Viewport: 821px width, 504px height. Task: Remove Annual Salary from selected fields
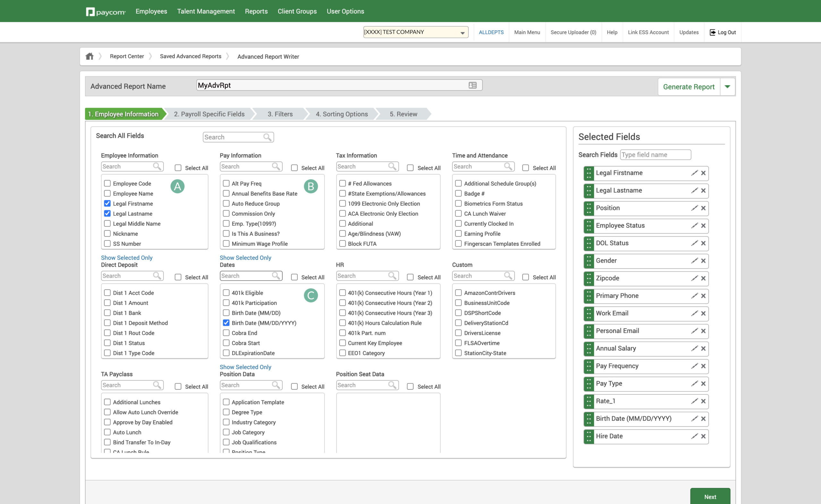pyautogui.click(x=703, y=349)
